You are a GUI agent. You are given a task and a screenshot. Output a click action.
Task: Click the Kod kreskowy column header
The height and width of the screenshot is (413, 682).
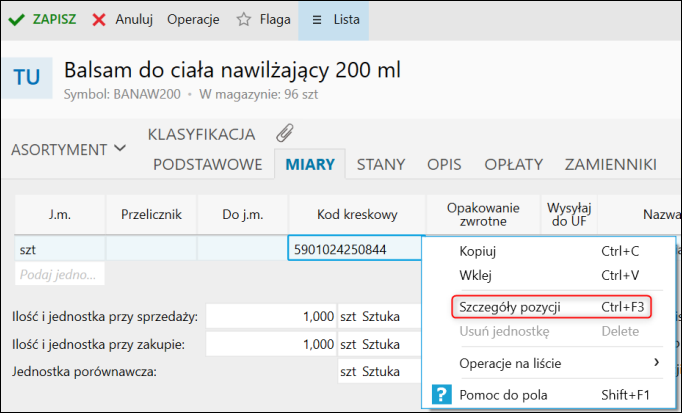click(357, 214)
